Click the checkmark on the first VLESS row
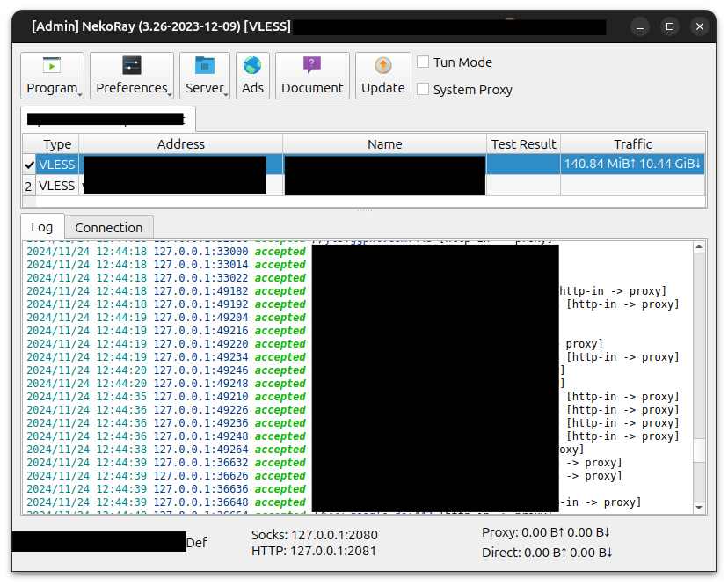728x586 pixels. tap(29, 165)
